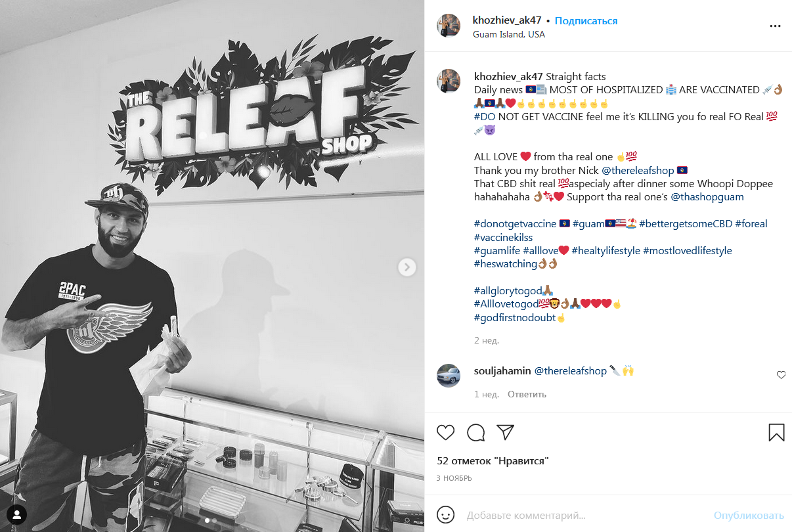Select second carousel dot indicator
The width and height of the screenshot is (792, 532).
coord(214,520)
